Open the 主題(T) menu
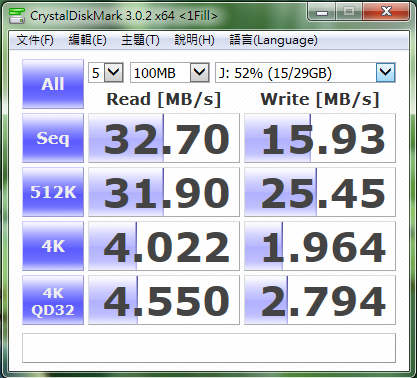This screenshot has height=378, width=417. click(140, 40)
